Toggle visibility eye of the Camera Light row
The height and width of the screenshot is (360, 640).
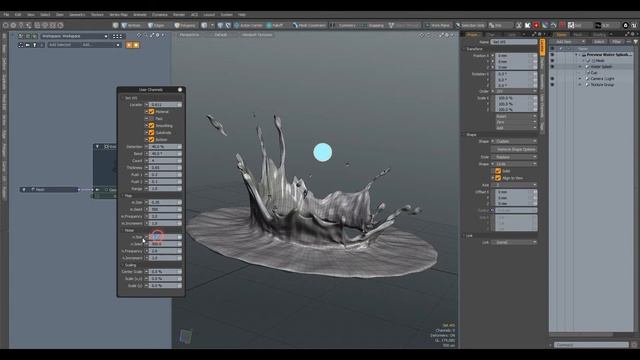(552, 78)
